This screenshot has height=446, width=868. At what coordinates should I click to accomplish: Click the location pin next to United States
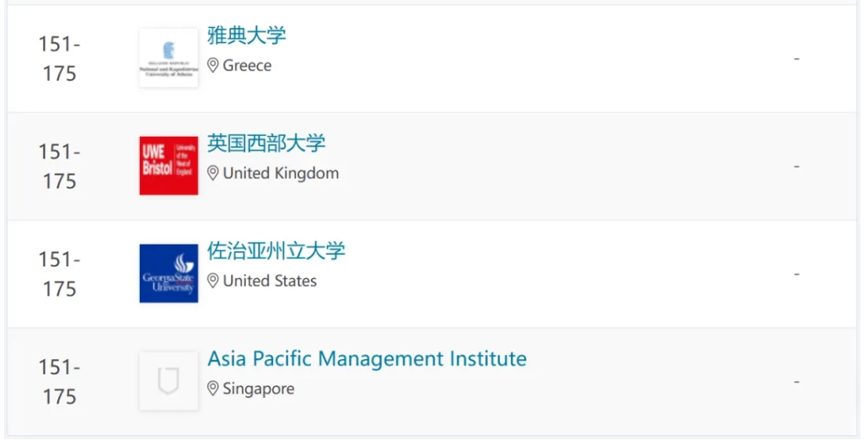pos(213,281)
